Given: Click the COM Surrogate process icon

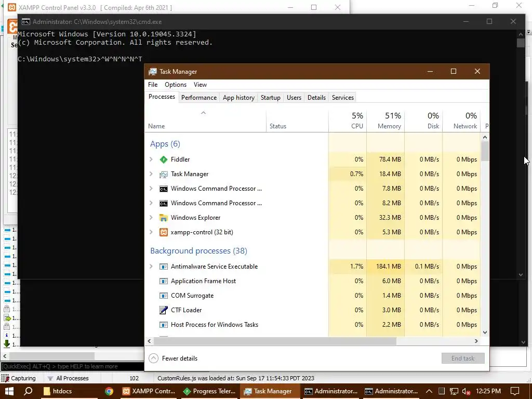Looking at the screenshot, I should pos(164,296).
